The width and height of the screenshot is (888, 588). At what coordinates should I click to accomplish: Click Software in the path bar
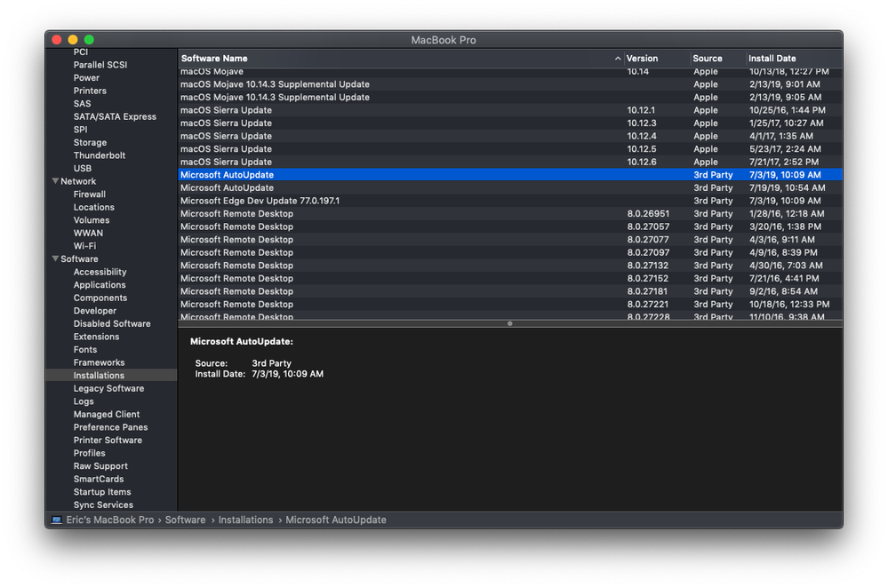click(185, 520)
